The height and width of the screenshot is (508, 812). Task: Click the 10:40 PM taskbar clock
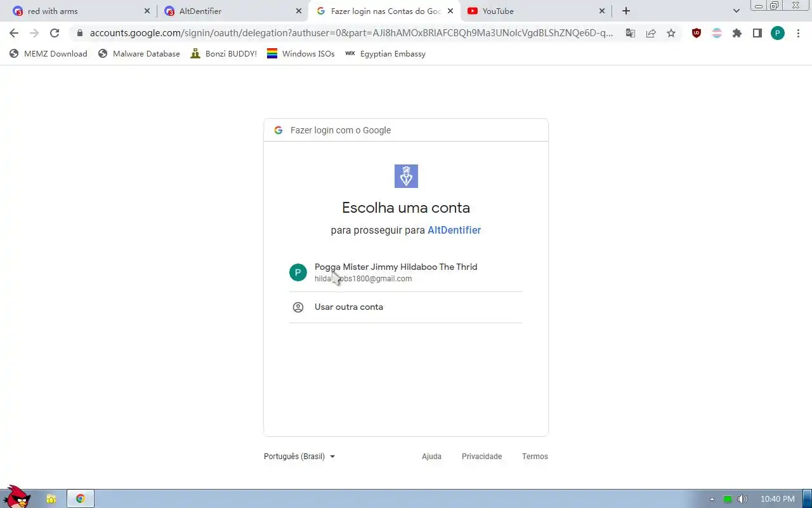pyautogui.click(x=777, y=499)
